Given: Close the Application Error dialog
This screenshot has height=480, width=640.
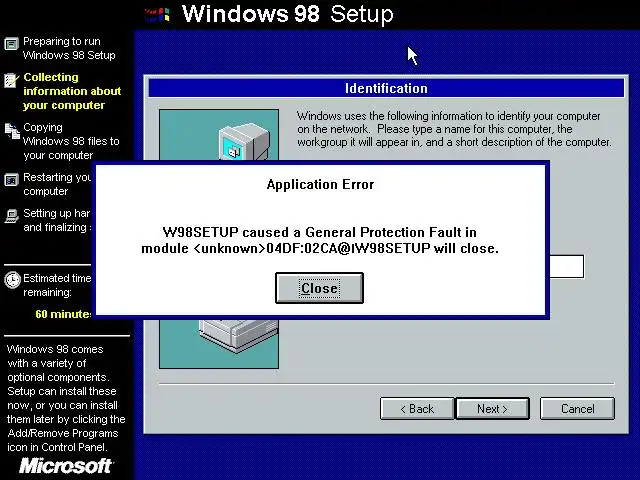Looking at the screenshot, I should click(319, 288).
